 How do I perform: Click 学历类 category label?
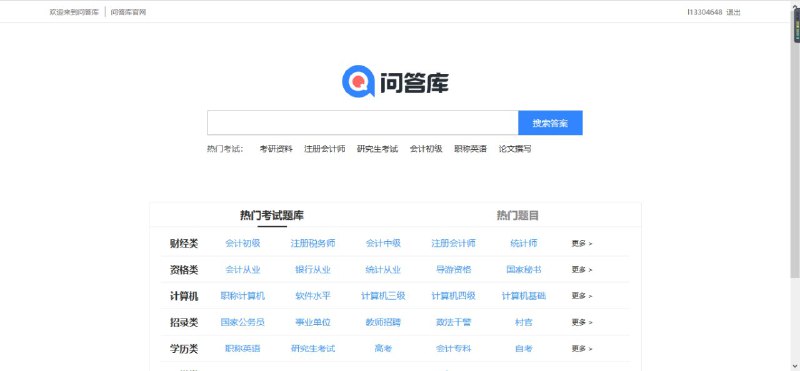pyautogui.click(x=184, y=349)
